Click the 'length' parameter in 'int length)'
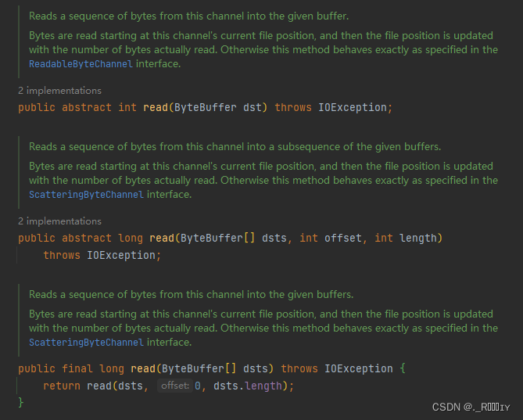The width and height of the screenshot is (523, 420). 417,239
